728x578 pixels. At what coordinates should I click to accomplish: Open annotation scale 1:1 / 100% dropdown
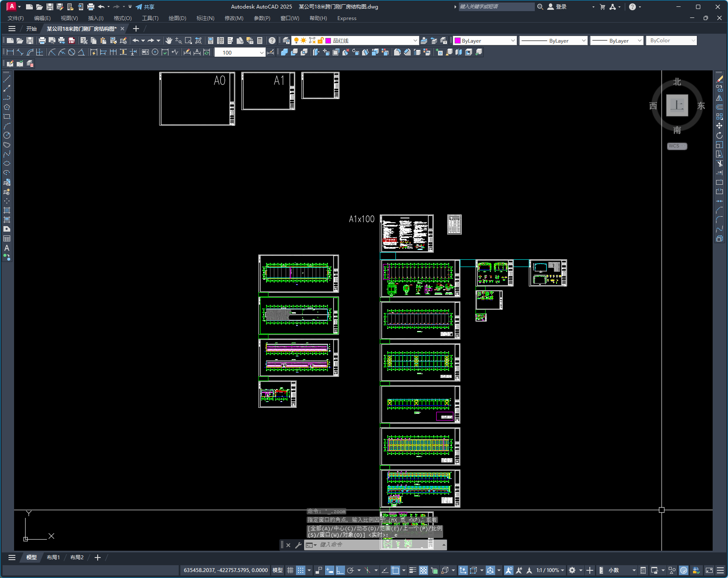click(550, 570)
